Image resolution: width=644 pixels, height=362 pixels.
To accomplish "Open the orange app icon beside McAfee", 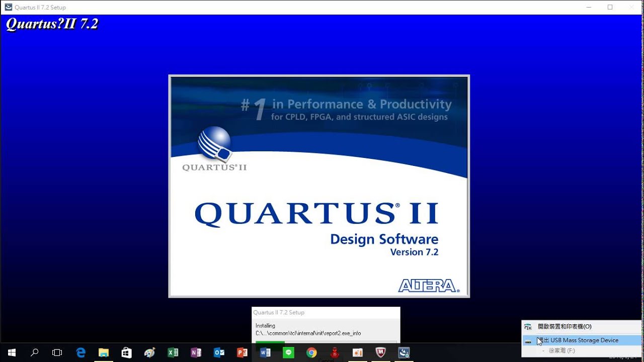I will (x=358, y=353).
